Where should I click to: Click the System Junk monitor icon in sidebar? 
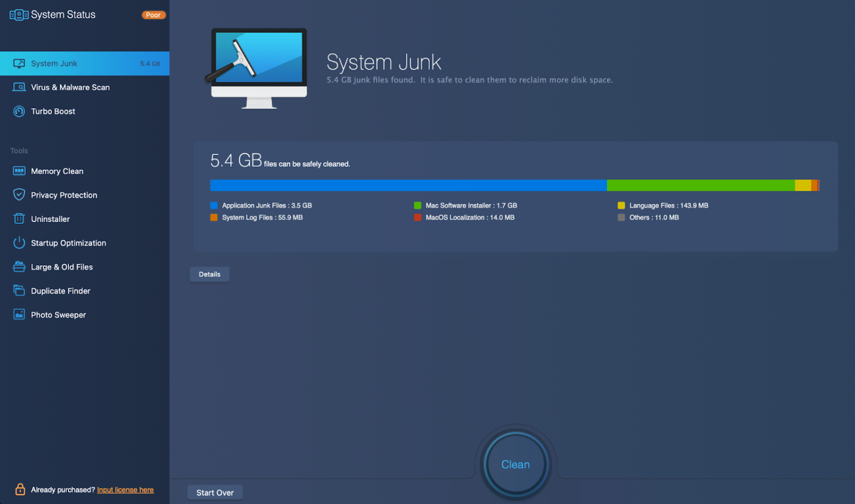[x=19, y=64]
